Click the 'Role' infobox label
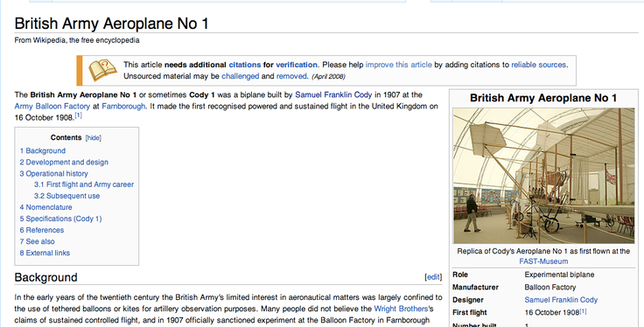The width and height of the screenshot is (644, 327). click(460, 275)
